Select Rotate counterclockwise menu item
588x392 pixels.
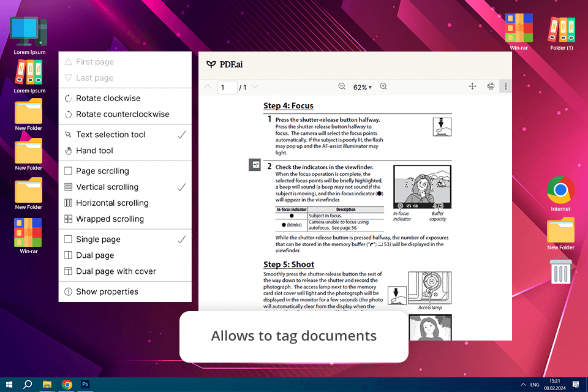(x=125, y=115)
